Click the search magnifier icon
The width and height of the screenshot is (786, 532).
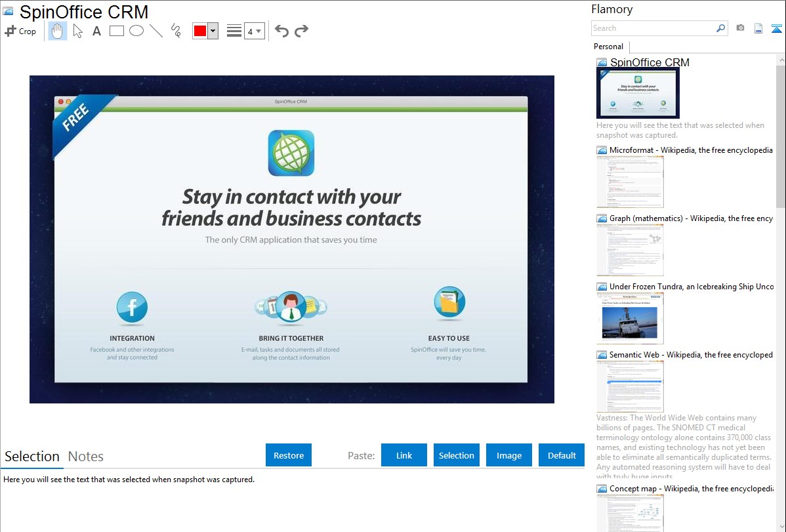coord(720,28)
